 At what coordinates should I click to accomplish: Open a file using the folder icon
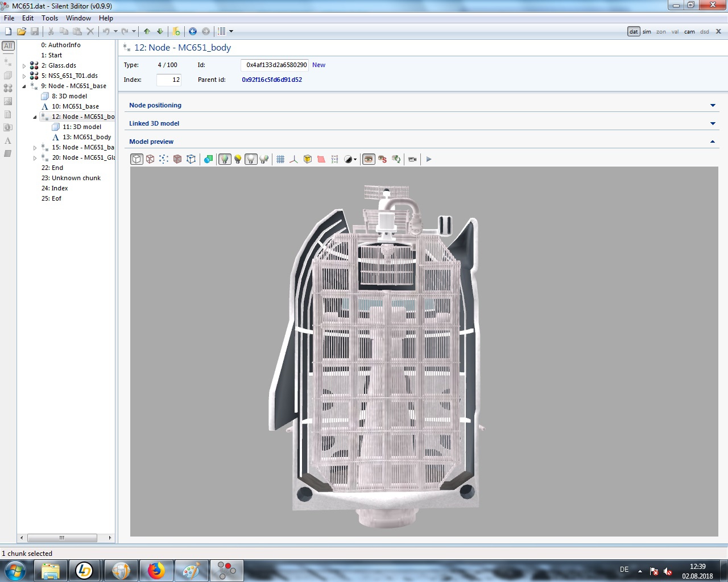click(x=21, y=31)
